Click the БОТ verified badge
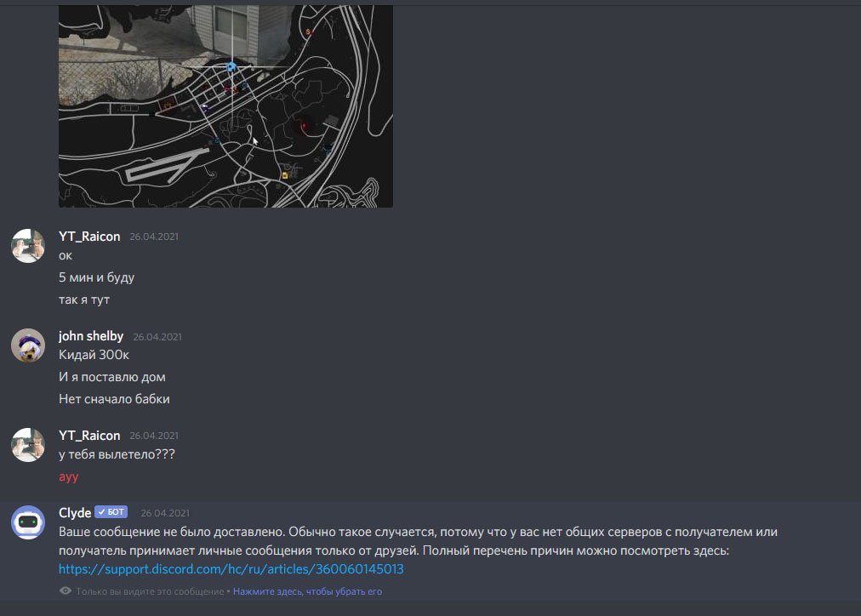861x616 pixels. coord(111,511)
